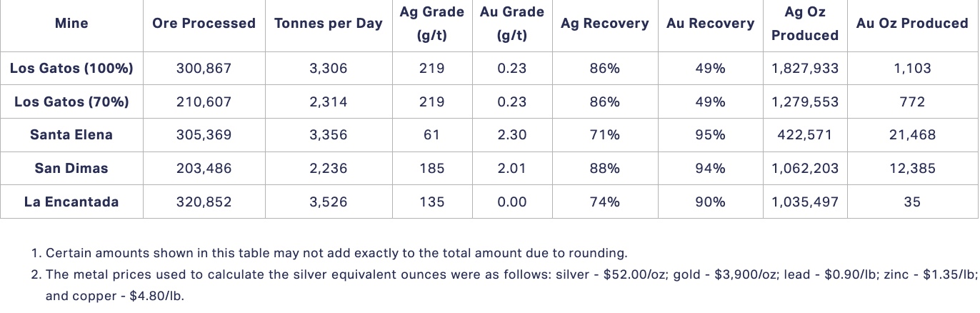Select the Santa Elena row label
This screenshot has width=980, height=313.
[x=71, y=135]
